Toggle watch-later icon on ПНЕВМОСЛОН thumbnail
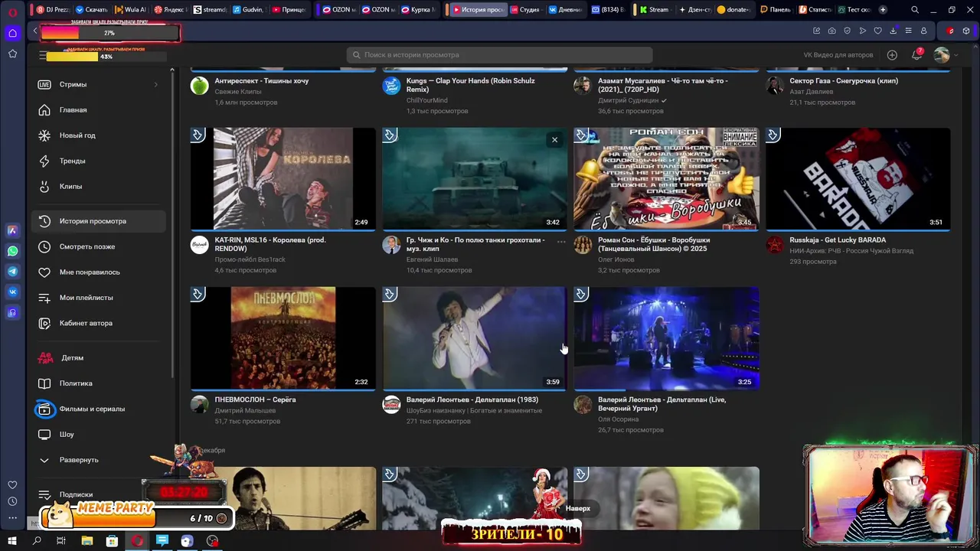Screen dimensions: 980x551 click(198, 294)
